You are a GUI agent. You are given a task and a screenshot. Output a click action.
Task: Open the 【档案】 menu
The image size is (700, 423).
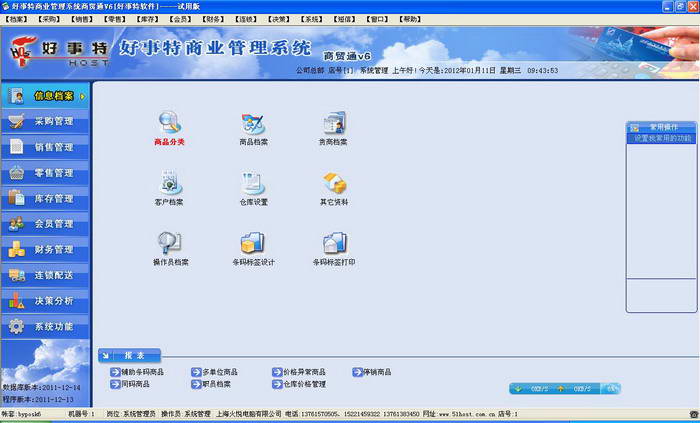[x=16, y=19]
